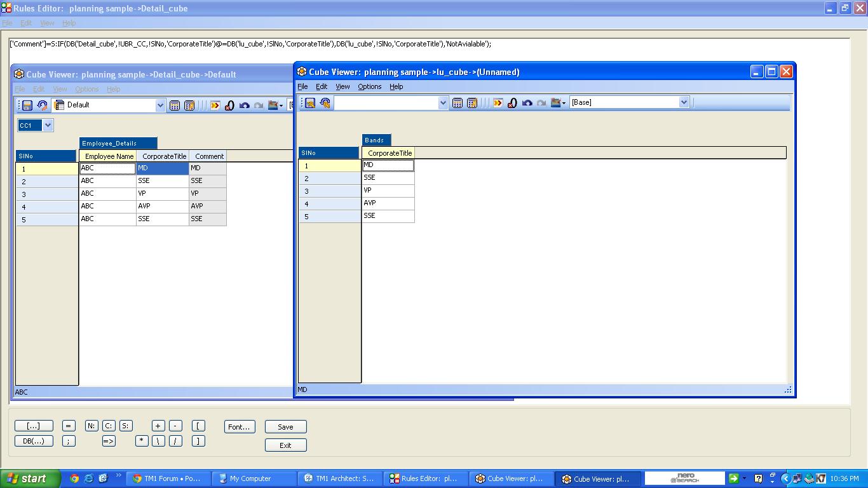Viewport: 868px width, 488px height.
Task: Switch to TM1 Architect taskbar button
Action: 341,478
